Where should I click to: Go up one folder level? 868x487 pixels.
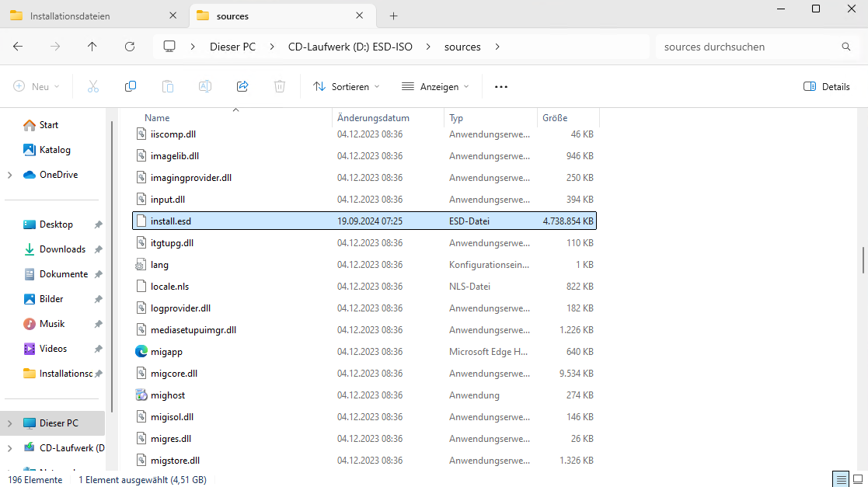92,47
